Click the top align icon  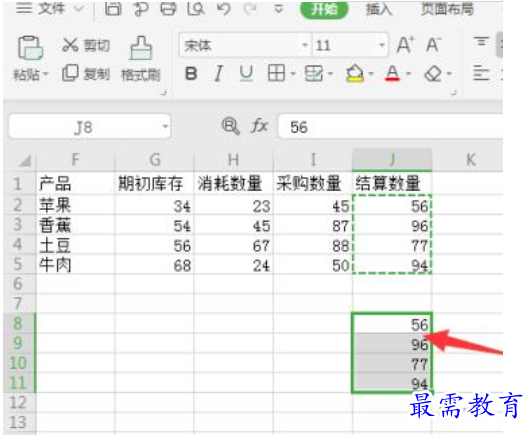point(481,42)
